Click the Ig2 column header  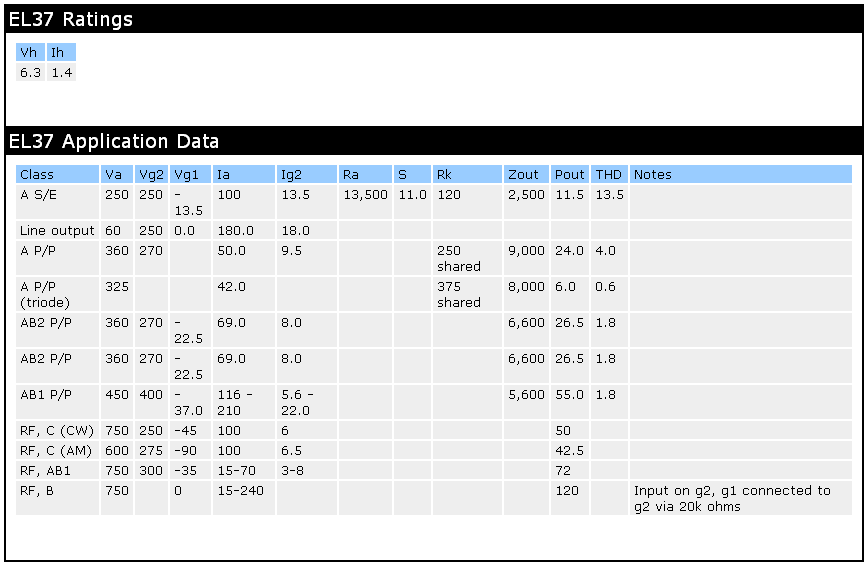point(307,175)
